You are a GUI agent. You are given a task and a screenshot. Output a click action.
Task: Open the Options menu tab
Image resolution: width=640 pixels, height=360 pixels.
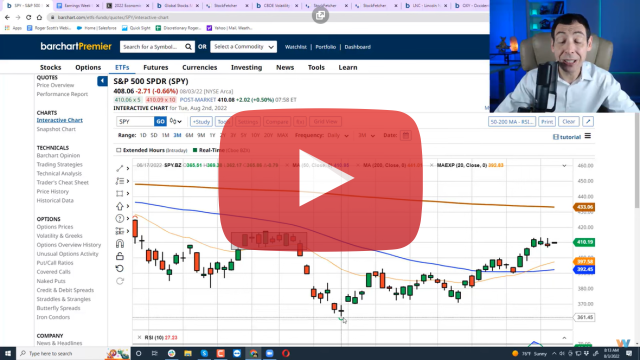[x=88, y=67]
